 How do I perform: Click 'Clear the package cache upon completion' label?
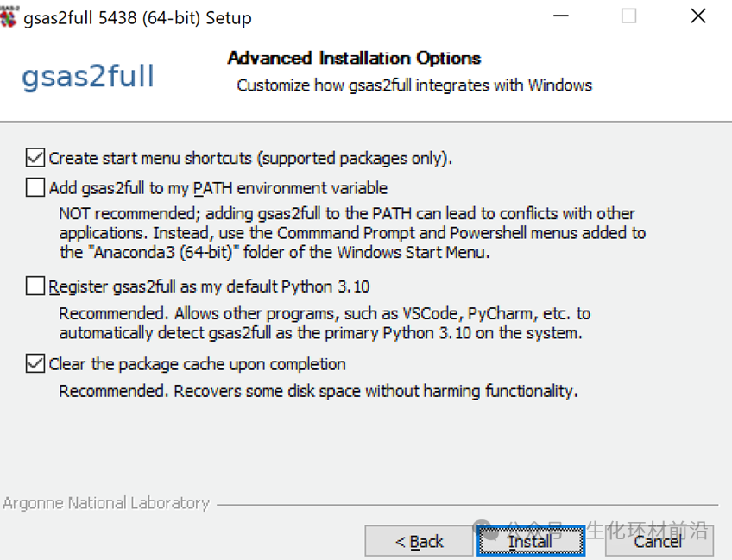(x=197, y=363)
